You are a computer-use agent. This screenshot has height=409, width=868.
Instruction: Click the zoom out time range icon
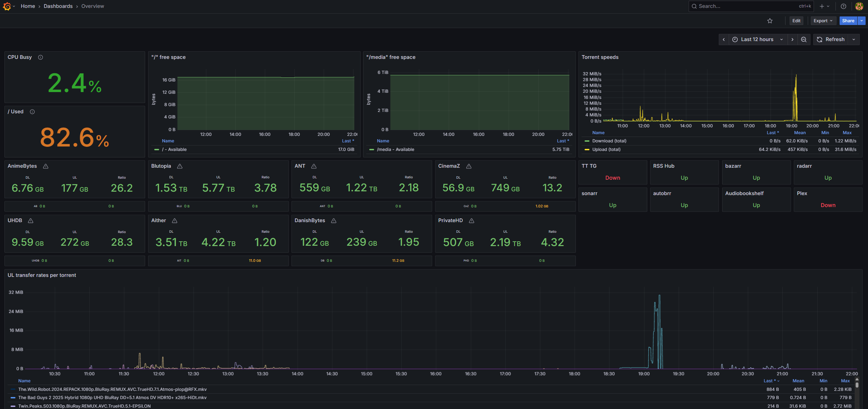coord(804,39)
